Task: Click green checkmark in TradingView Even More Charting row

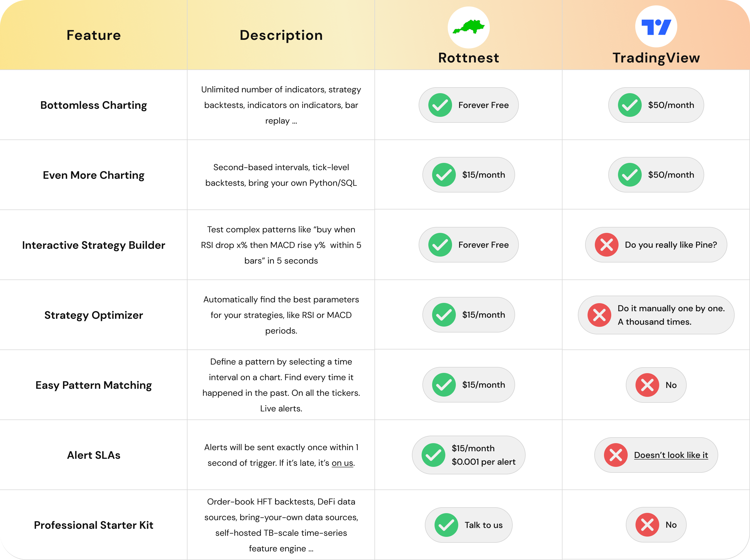Action: (x=629, y=175)
